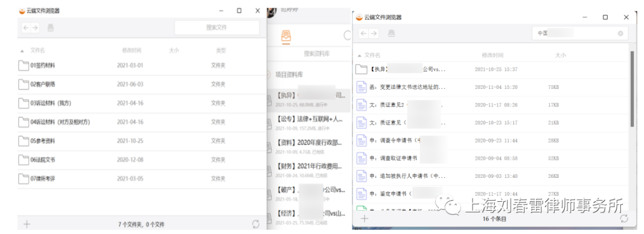Click document icon of 文：质证意见2 file

(x=361, y=105)
